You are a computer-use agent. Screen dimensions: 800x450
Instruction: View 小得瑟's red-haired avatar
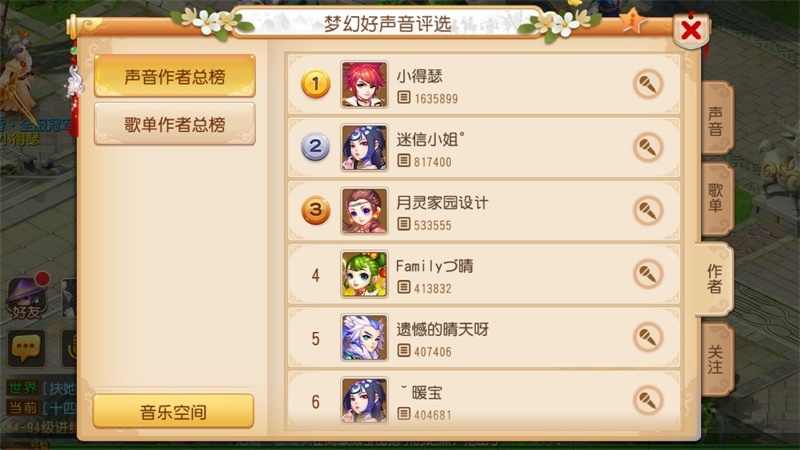coord(364,84)
